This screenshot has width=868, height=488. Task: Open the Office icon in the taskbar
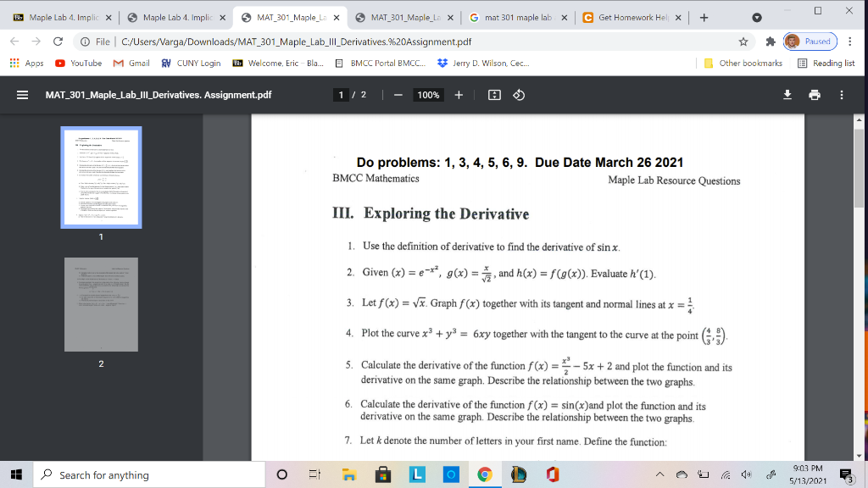pos(553,474)
